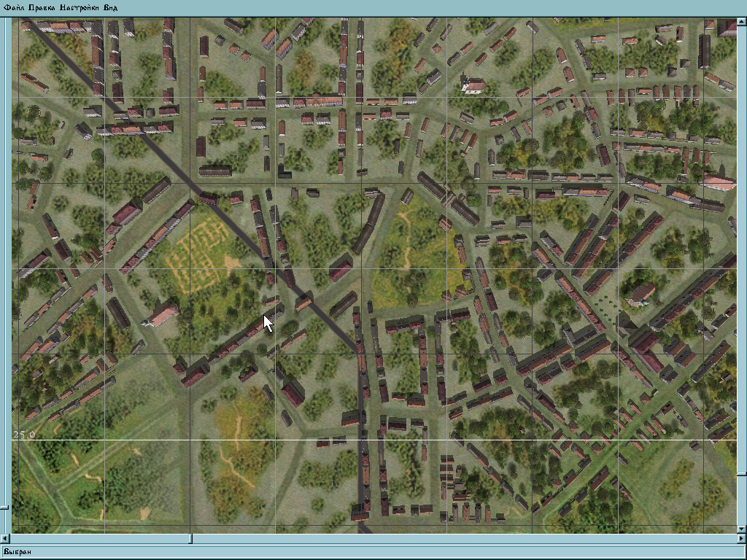This screenshot has width=747, height=560.
Task: Click the right vertical scrollbar thumb
Action: click(742, 474)
